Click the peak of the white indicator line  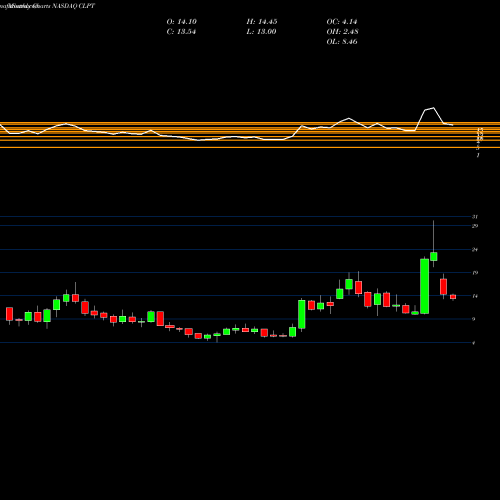click(433, 108)
